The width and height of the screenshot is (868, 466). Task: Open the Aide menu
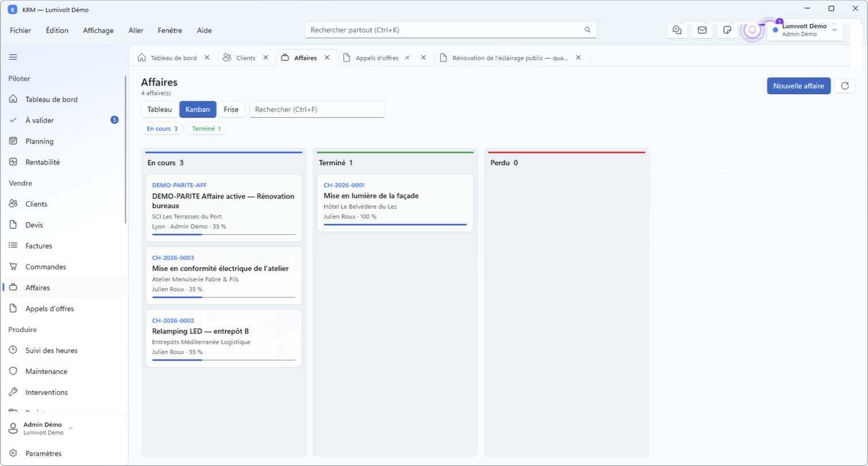(x=204, y=30)
